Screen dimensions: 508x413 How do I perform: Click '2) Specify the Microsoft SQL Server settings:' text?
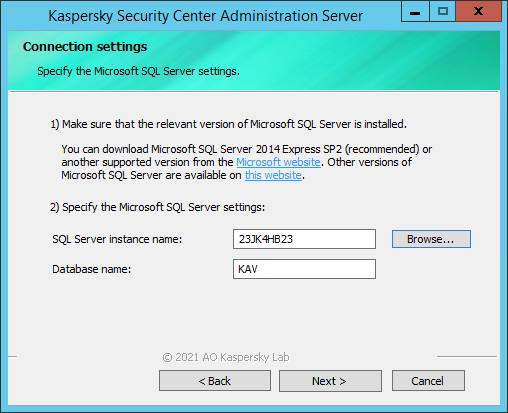click(x=157, y=207)
